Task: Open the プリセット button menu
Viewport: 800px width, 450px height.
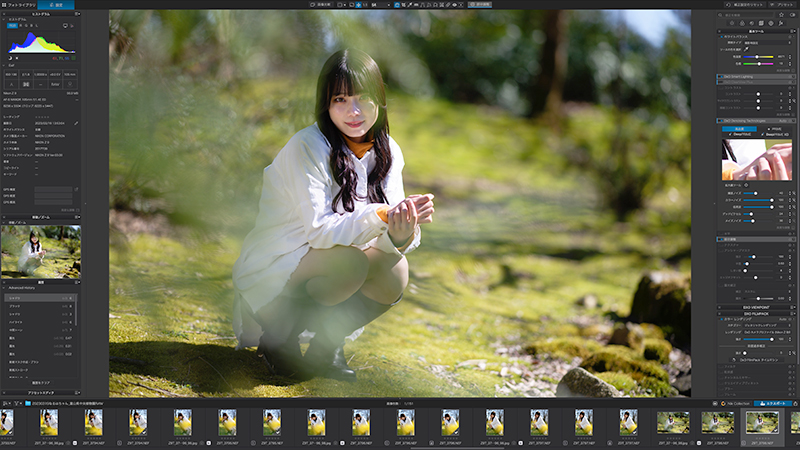Action: [782, 5]
